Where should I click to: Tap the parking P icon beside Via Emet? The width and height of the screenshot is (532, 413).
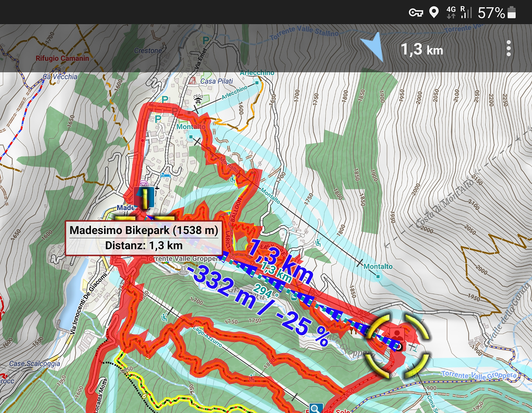[x=205, y=40]
